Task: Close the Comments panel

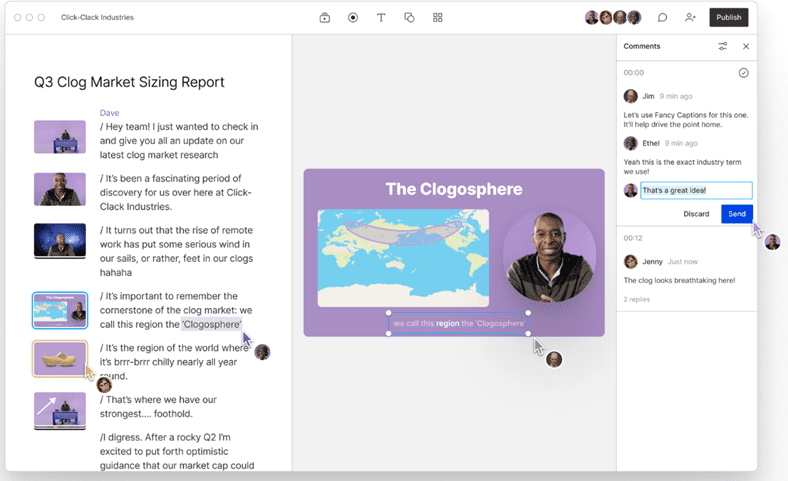Action: point(746,46)
